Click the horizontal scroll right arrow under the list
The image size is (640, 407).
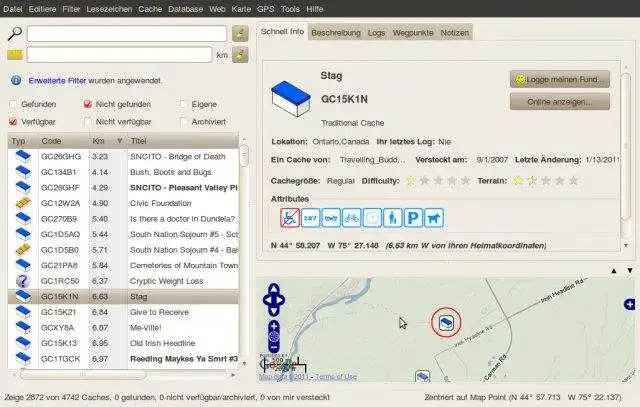pyautogui.click(x=233, y=374)
